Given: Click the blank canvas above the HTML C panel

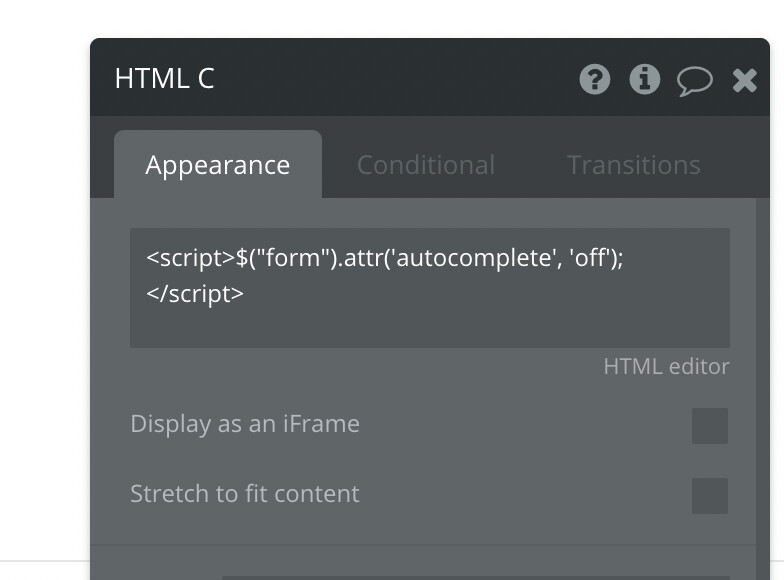Looking at the screenshot, I should click(400, 18).
